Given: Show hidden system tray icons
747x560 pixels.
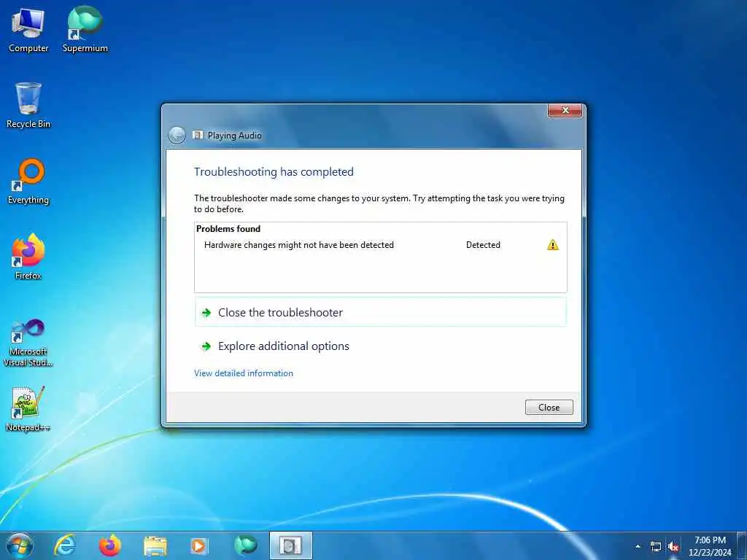Looking at the screenshot, I should click(x=638, y=546).
